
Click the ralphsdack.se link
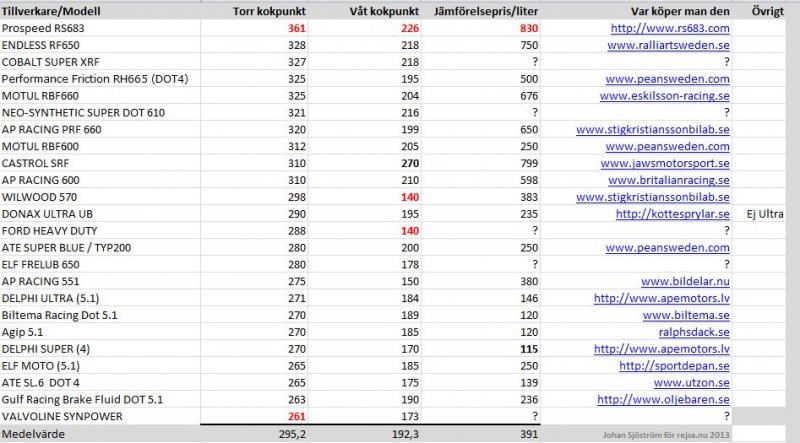[x=694, y=332]
